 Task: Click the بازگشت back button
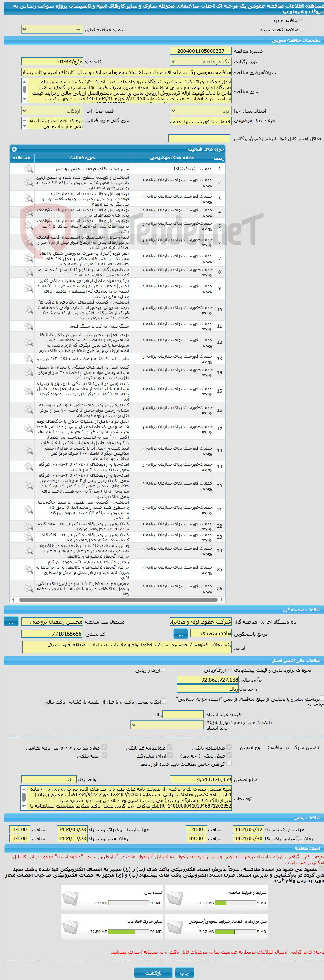click(153, 973)
